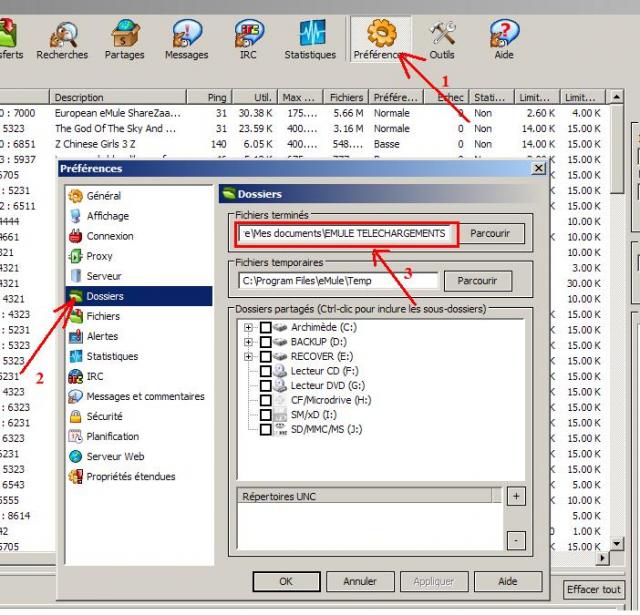The width and height of the screenshot is (640, 615).
Task: Sort server list by Ping column
Action: (x=209, y=97)
